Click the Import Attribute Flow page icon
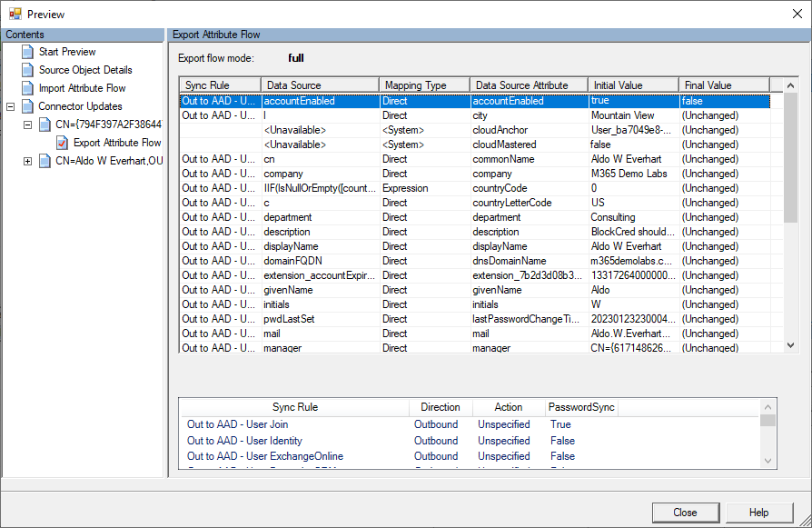Viewport: 812px width, 528px height. pos(27,88)
